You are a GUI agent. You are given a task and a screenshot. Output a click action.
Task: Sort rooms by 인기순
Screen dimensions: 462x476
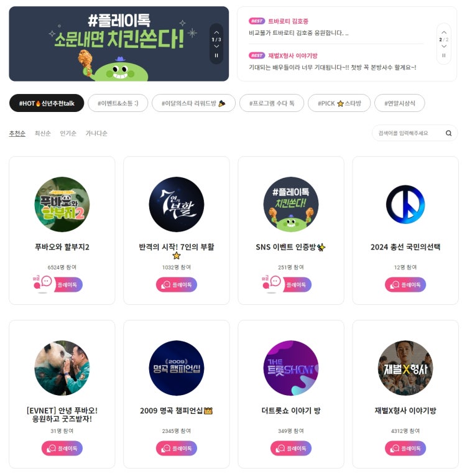coord(68,133)
